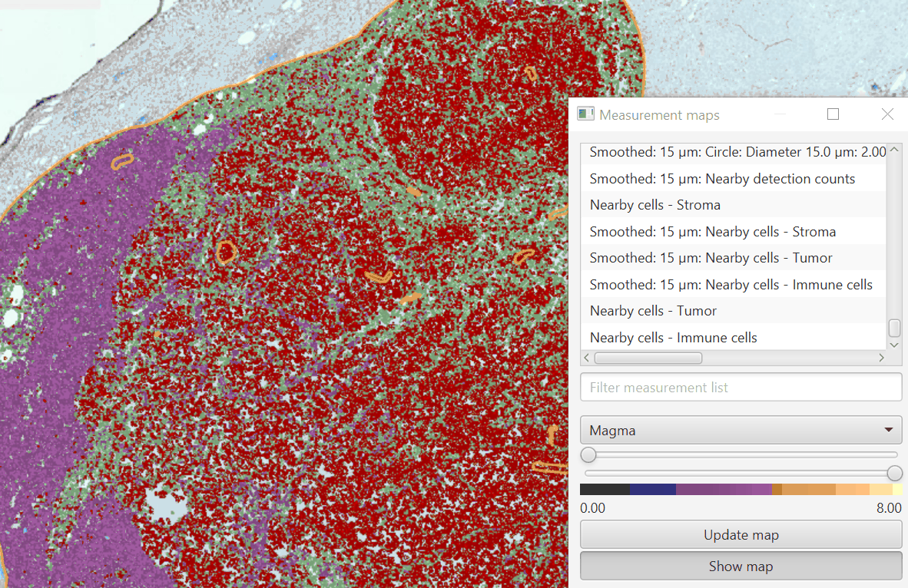
Task: Click the Show map button
Action: click(741, 566)
